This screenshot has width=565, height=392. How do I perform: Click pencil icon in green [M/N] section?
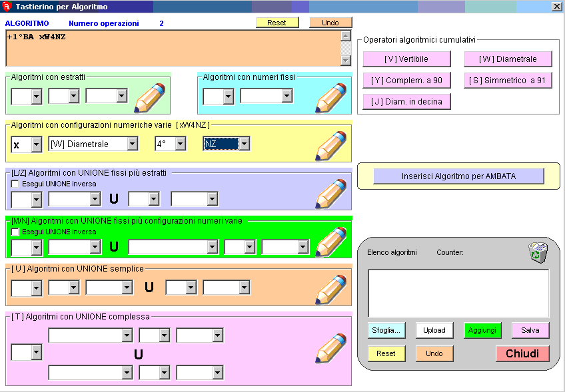(x=330, y=242)
